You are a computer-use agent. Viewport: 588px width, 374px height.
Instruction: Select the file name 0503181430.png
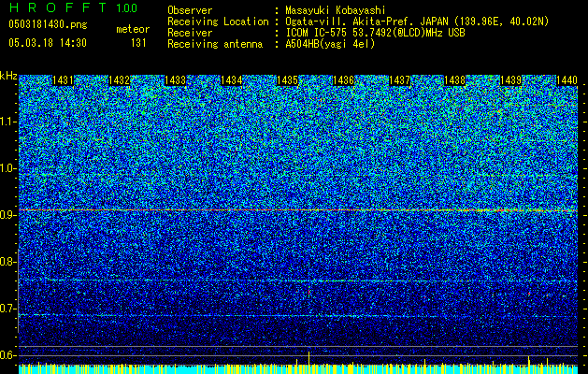48,25
